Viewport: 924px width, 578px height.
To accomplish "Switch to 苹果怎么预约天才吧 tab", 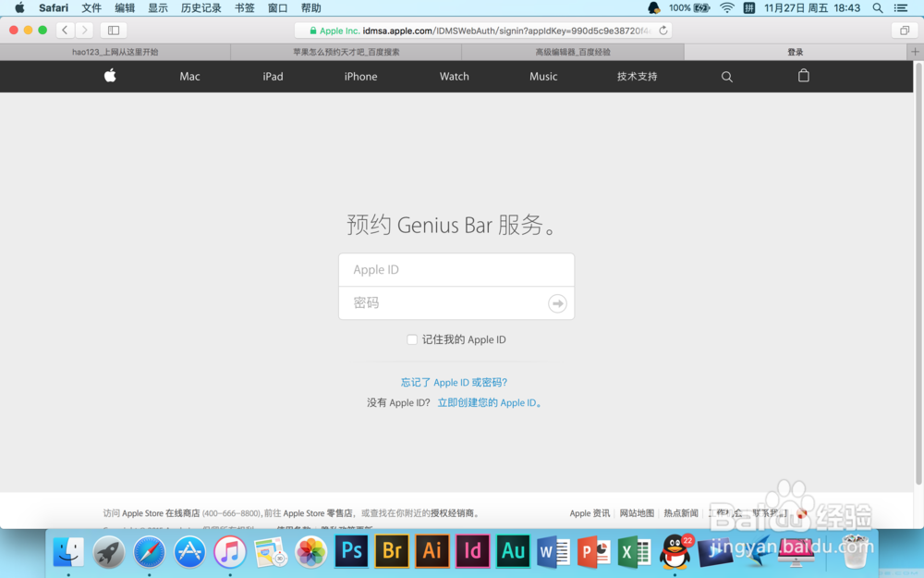I will 346,52.
